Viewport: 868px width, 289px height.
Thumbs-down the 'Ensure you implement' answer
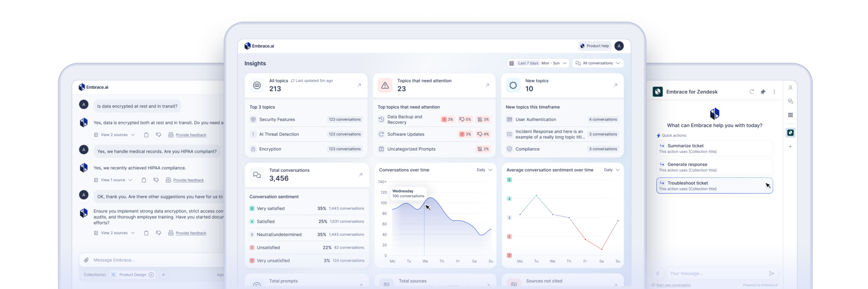pos(159,233)
